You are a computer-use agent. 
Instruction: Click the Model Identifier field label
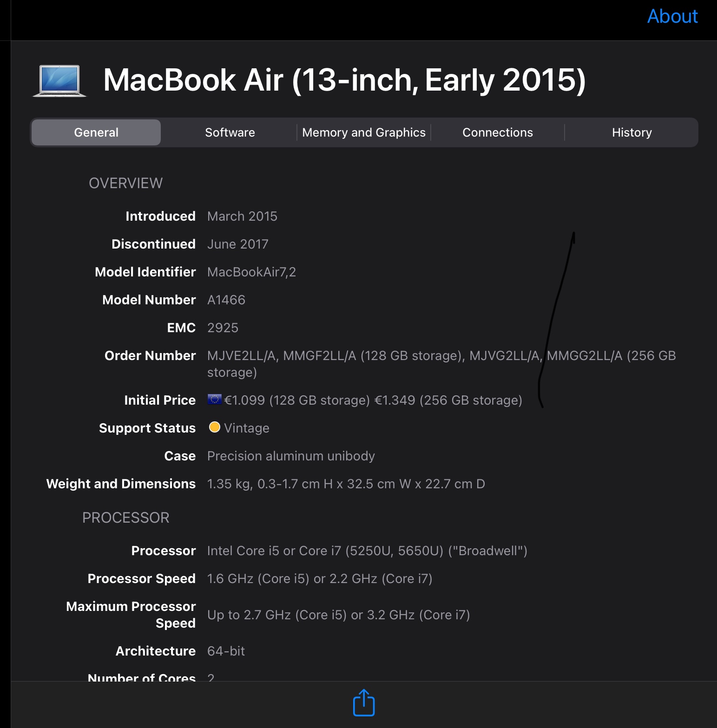tap(145, 272)
